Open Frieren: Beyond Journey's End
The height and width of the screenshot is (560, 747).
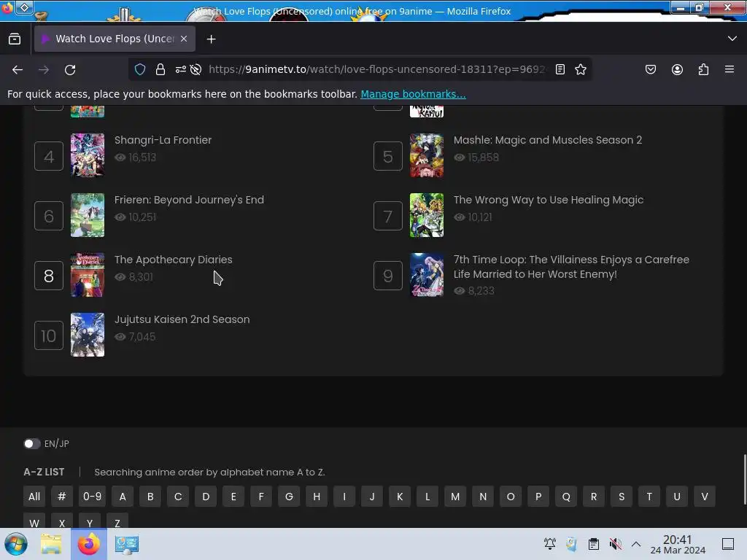[189, 200]
